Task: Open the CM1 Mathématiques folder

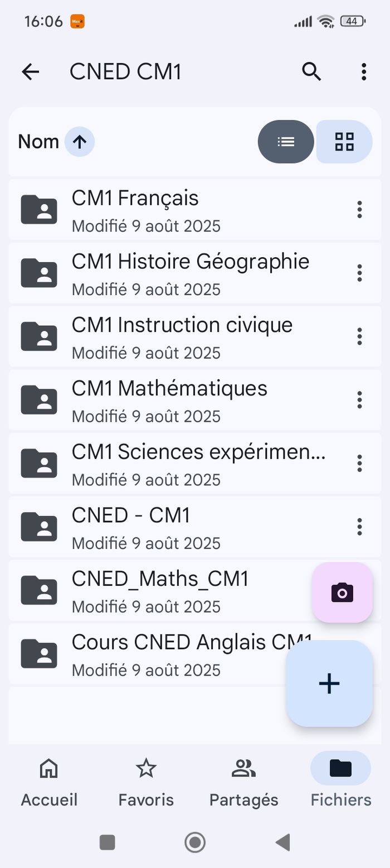Action: click(167, 400)
